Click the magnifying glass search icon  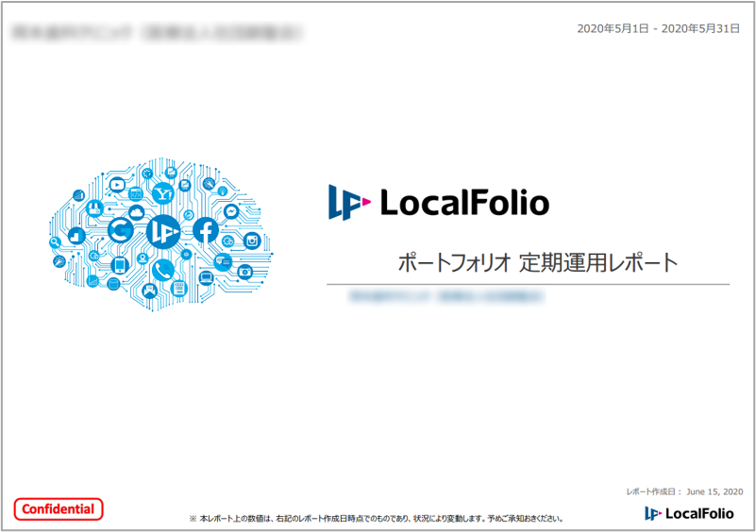point(55,241)
